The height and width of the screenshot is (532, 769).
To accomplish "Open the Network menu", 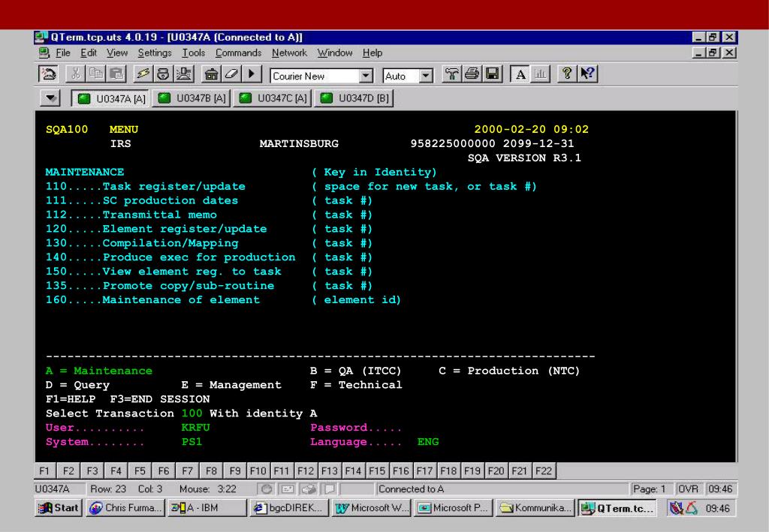I will pos(289,53).
